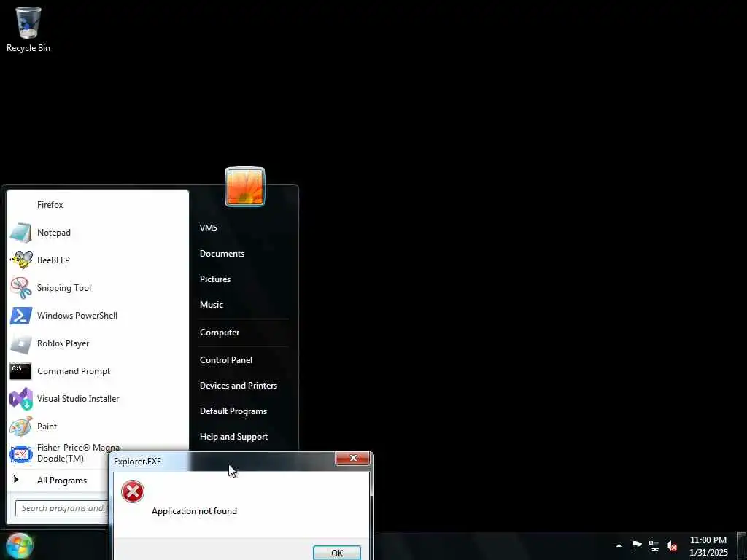Open Music in Start menu
The image size is (747, 560).
212,305
